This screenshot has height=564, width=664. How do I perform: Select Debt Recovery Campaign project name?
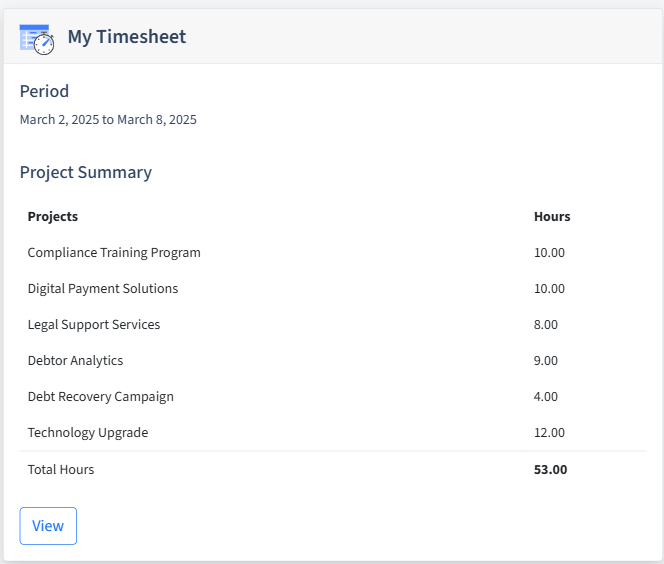[101, 396]
